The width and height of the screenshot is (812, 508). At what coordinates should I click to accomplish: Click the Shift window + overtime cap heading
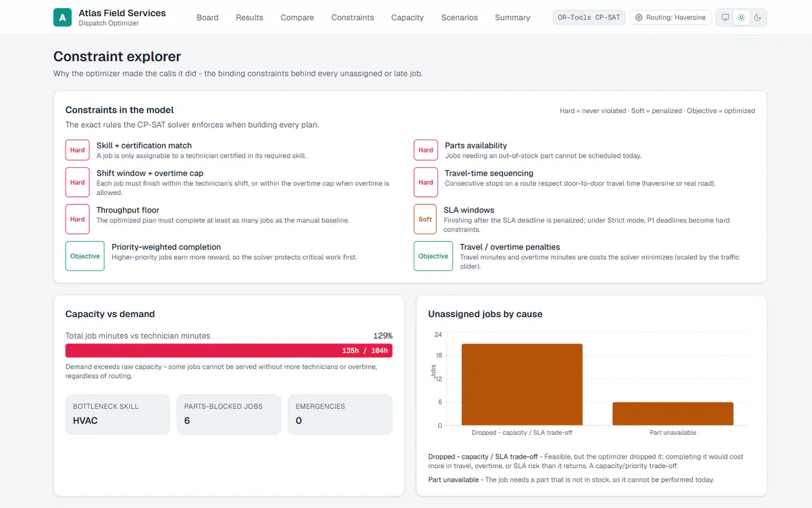coord(150,173)
